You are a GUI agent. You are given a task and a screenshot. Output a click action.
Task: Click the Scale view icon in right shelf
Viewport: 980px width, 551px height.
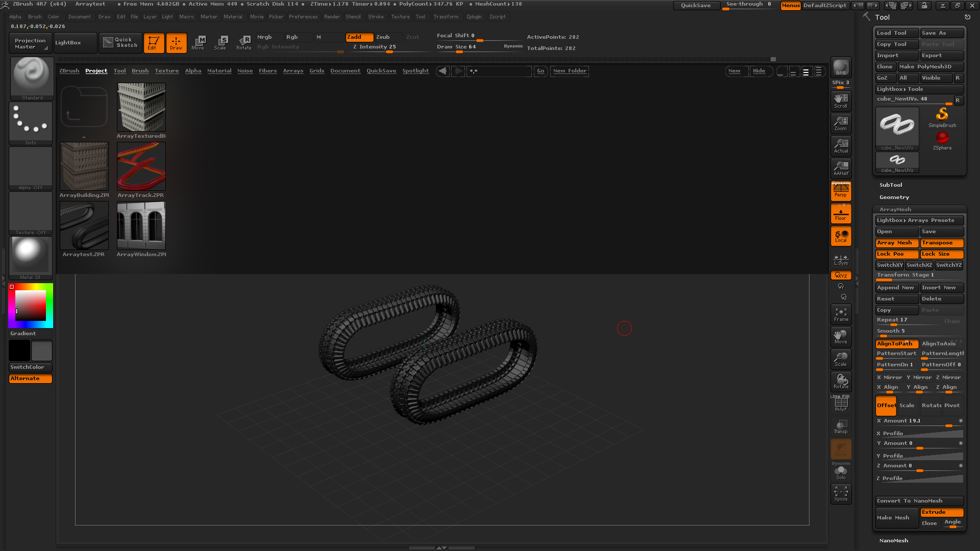[x=841, y=359]
